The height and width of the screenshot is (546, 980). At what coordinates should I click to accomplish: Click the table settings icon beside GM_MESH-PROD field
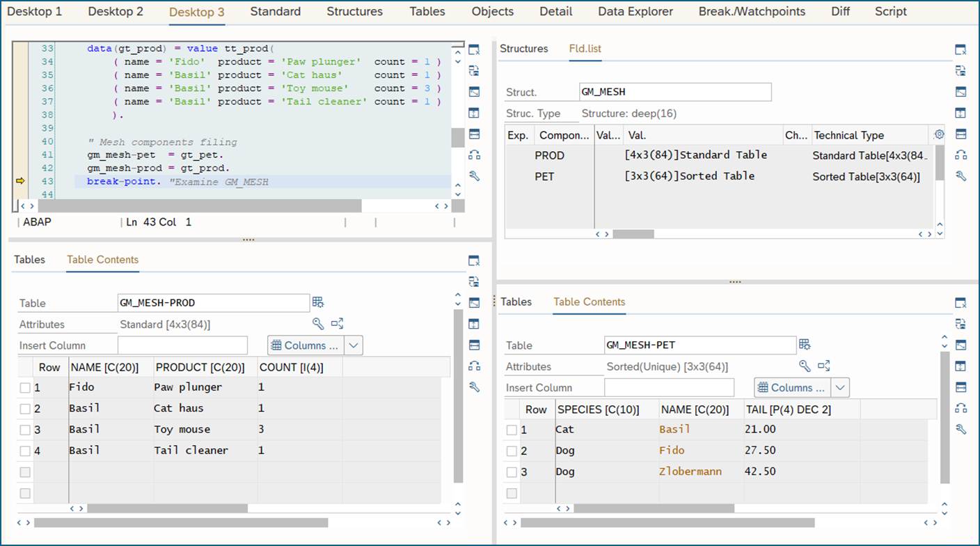318,302
